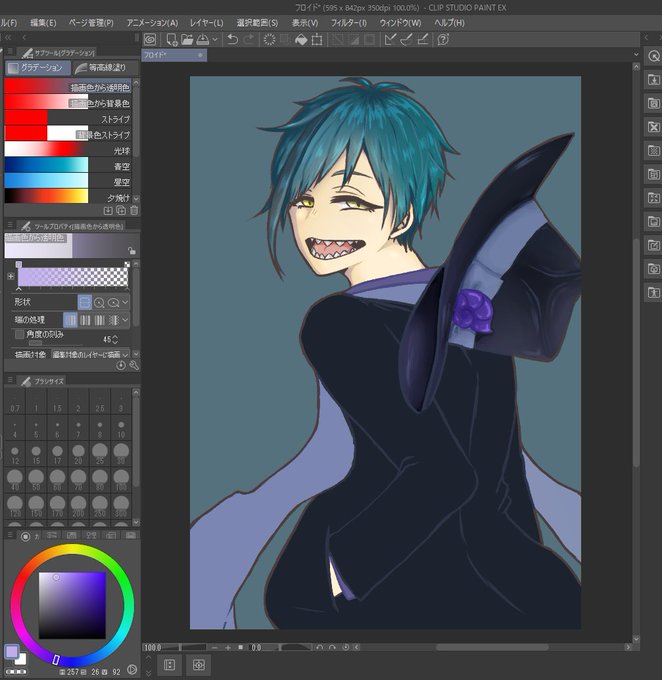Open the 端の処理 options dropdown arrow
The height and width of the screenshot is (680, 662).
click(x=125, y=320)
